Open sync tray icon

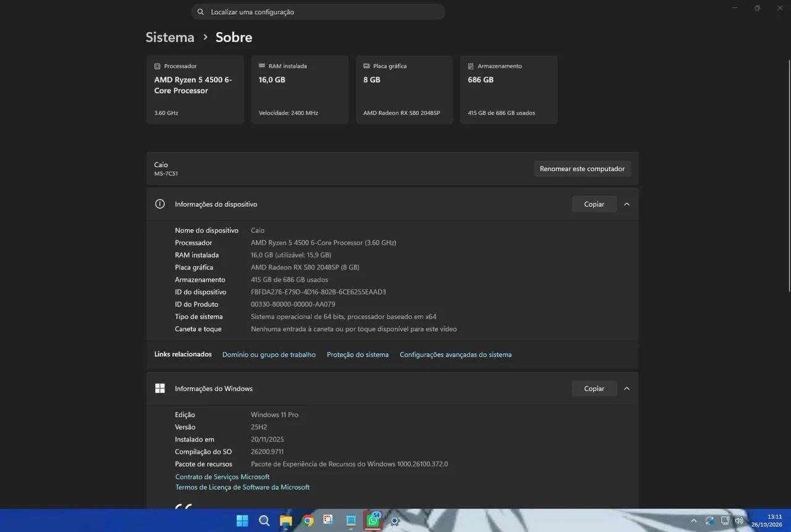coord(709,521)
